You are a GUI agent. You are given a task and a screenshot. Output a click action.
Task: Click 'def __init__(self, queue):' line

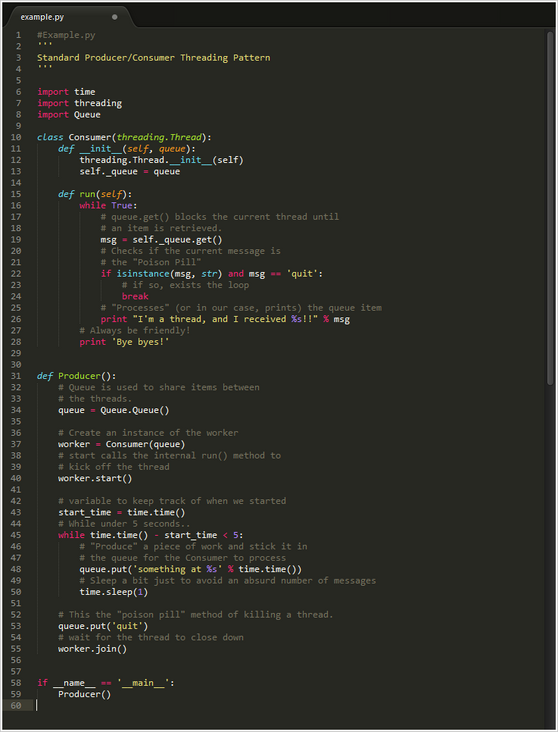[x=127, y=148]
